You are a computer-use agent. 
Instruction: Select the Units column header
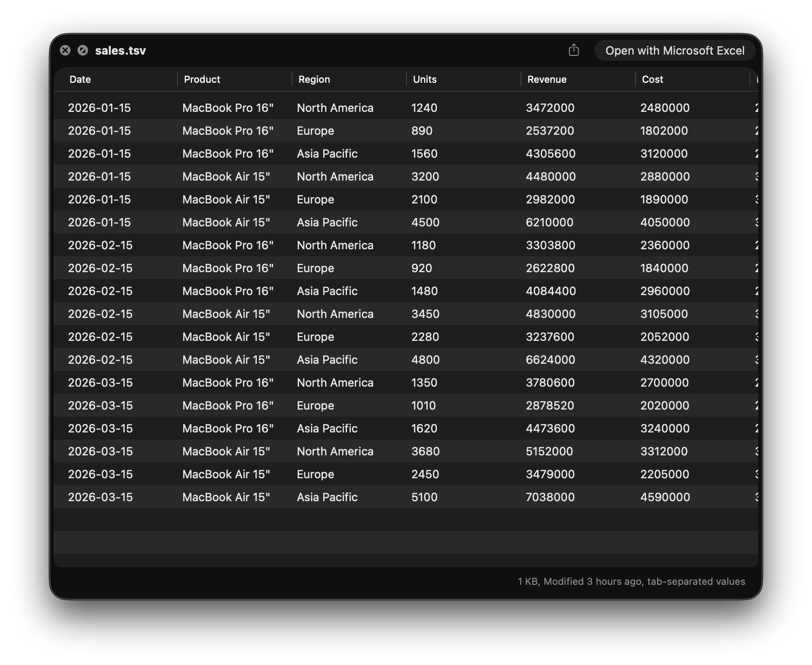pyautogui.click(x=424, y=79)
